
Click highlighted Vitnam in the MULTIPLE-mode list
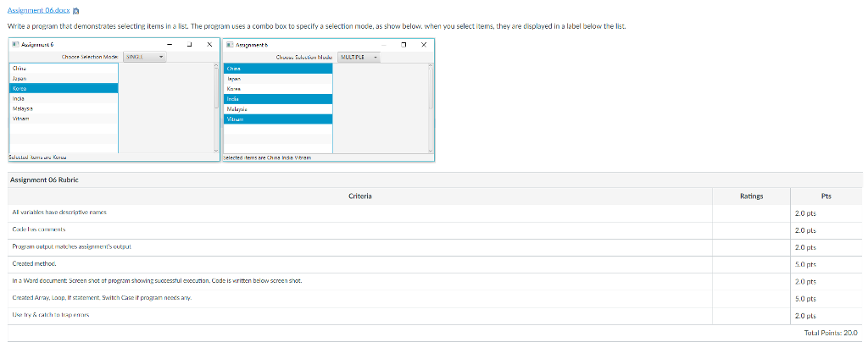(x=278, y=119)
